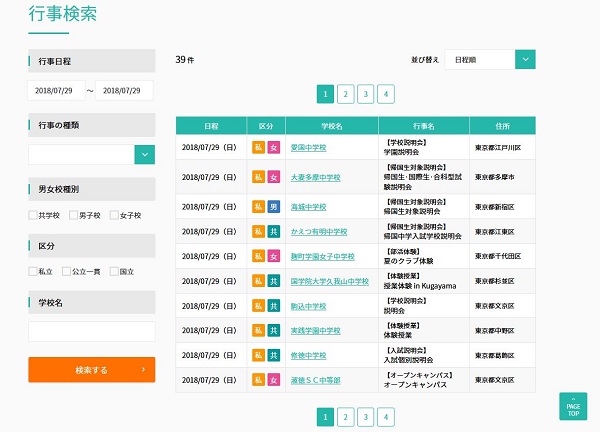Click the 女 badge in 瀧徳SC中等部 row

coord(273,381)
